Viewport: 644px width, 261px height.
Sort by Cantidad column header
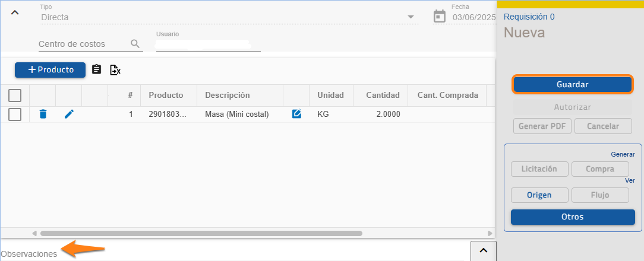[383, 95]
